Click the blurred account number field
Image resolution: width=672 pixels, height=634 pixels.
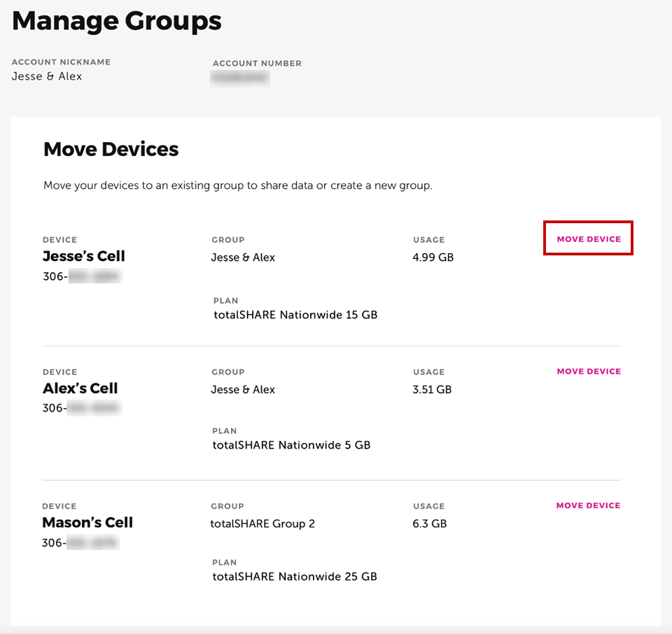point(240,77)
